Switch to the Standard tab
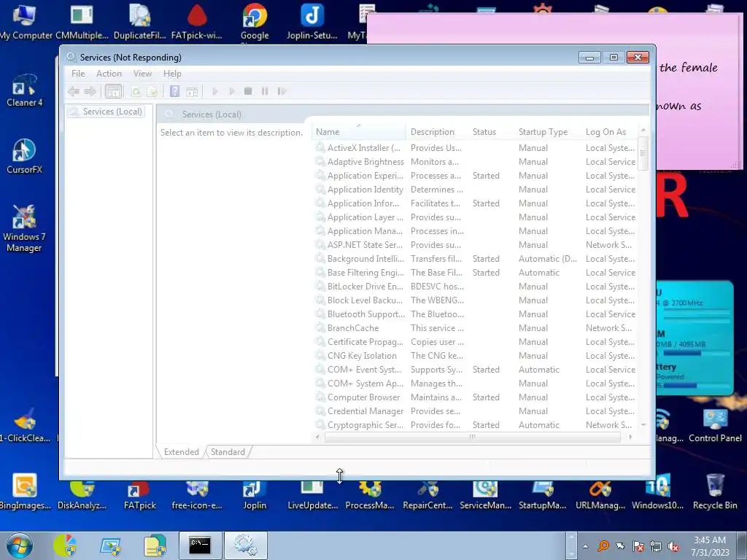Screen dimensions: 747x560 (x=228, y=452)
